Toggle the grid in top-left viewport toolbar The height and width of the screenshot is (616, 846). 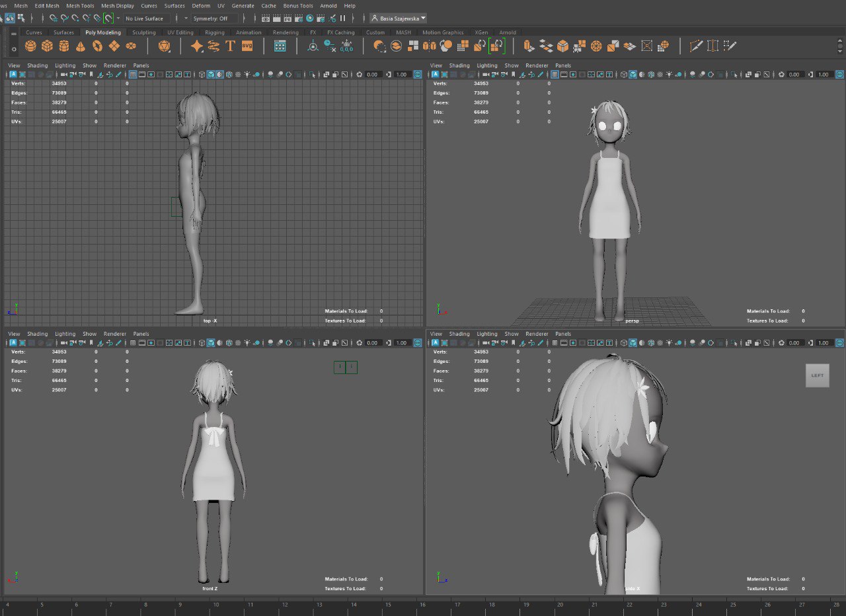point(133,75)
